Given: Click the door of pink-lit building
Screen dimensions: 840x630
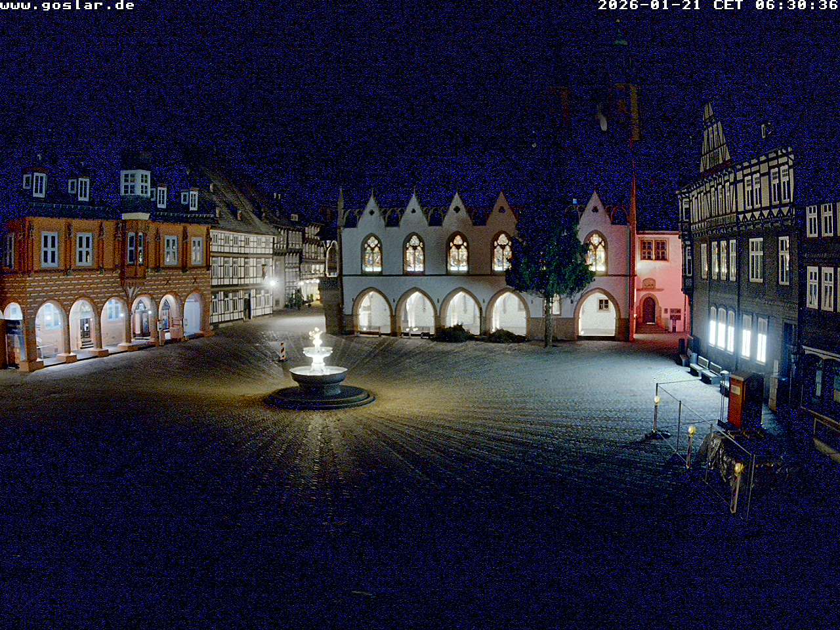Looking at the screenshot, I should (x=649, y=310).
